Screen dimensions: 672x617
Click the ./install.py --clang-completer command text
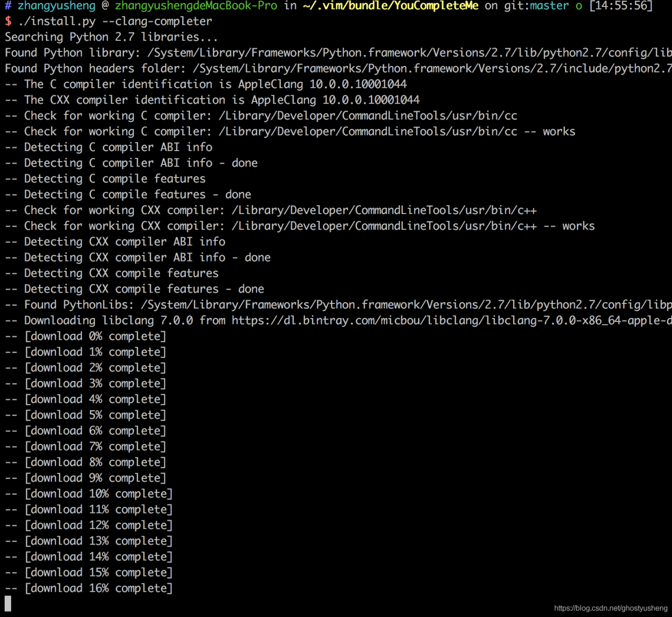tap(115, 22)
